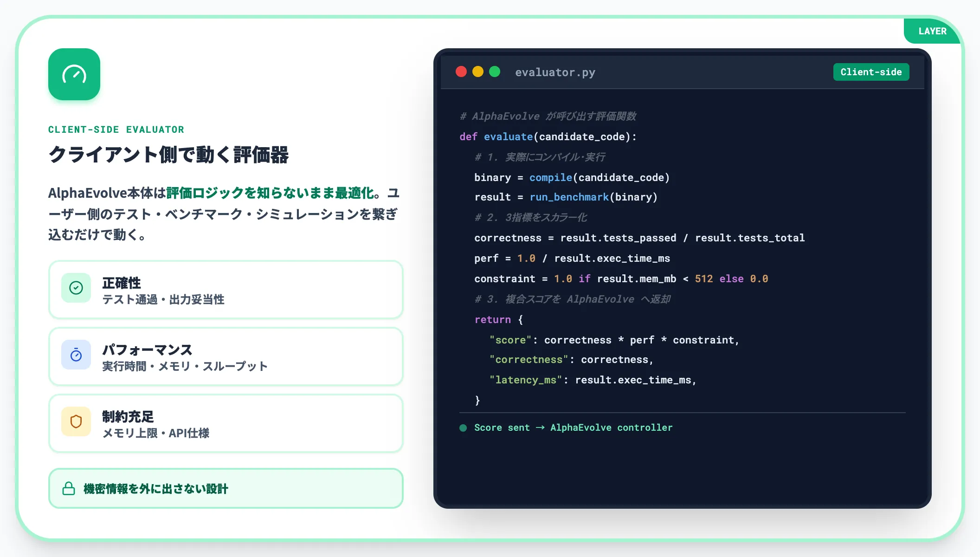980x557 pixels.
Task: Click the shield icon beside 制約充足
Action: (x=76, y=421)
